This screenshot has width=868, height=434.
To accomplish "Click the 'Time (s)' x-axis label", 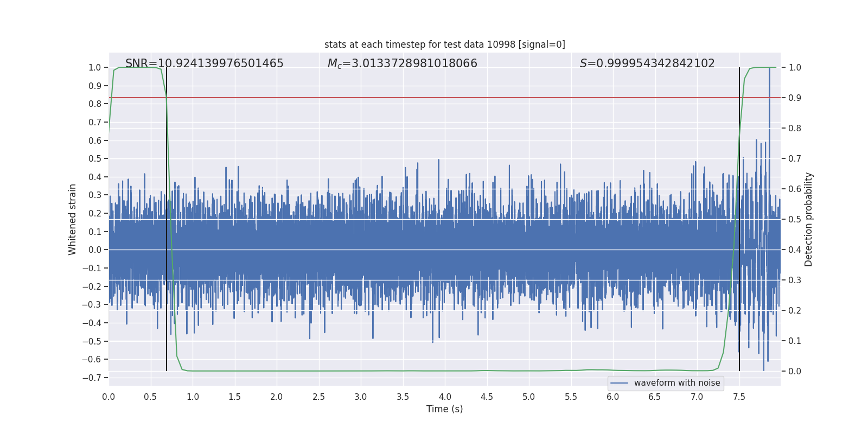I will pos(444,409).
